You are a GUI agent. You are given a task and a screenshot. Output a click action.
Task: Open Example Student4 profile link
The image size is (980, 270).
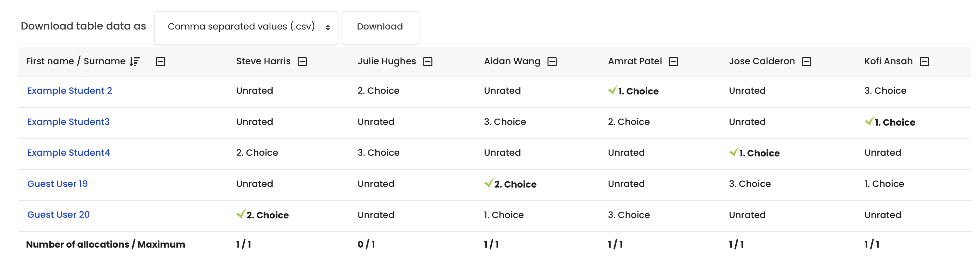point(69,153)
